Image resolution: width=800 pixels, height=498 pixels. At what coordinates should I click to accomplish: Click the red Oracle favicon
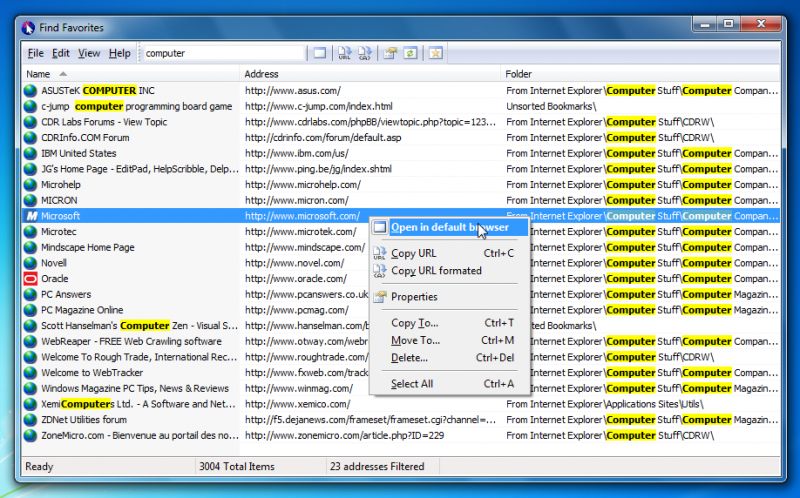(31, 279)
